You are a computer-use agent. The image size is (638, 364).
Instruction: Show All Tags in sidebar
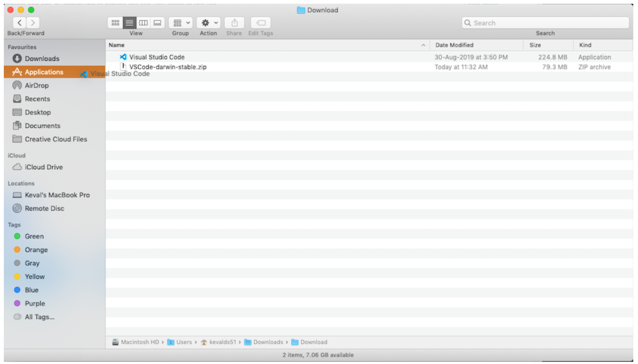point(55,317)
